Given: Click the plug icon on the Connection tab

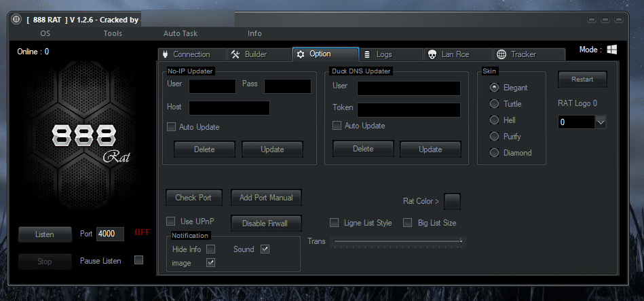Looking at the screenshot, I should [x=164, y=54].
